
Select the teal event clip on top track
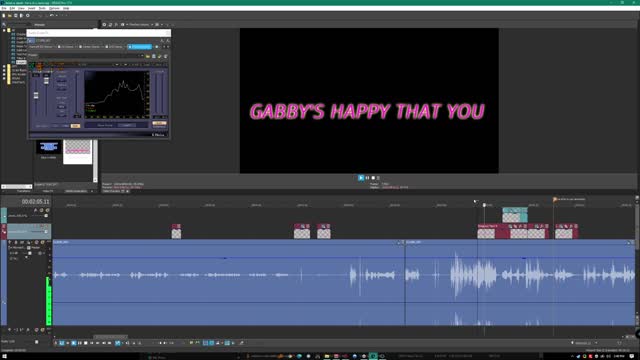(515, 215)
